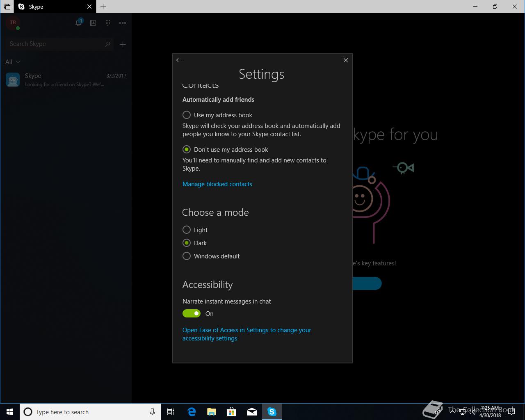The image size is (525, 420).
Task: Click the TB profile avatar
Action: click(x=13, y=23)
